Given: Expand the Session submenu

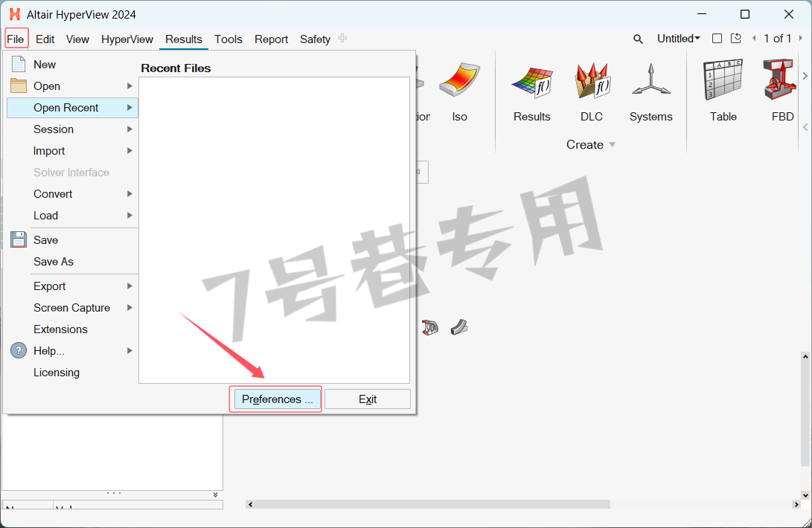Looking at the screenshot, I should click(x=72, y=129).
